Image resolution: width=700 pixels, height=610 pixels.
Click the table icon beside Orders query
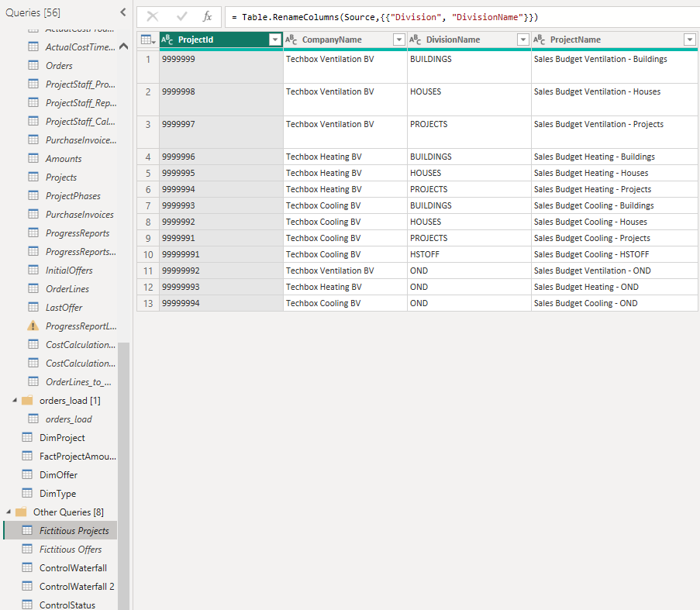33,65
